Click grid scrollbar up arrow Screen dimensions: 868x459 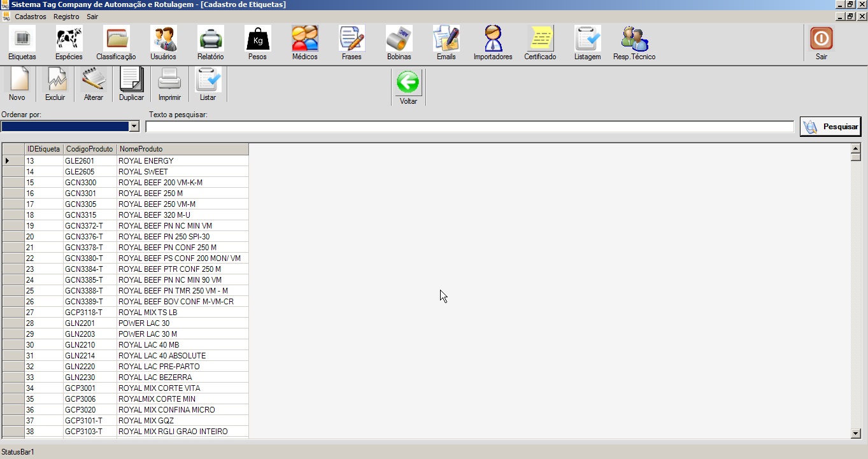coord(856,148)
